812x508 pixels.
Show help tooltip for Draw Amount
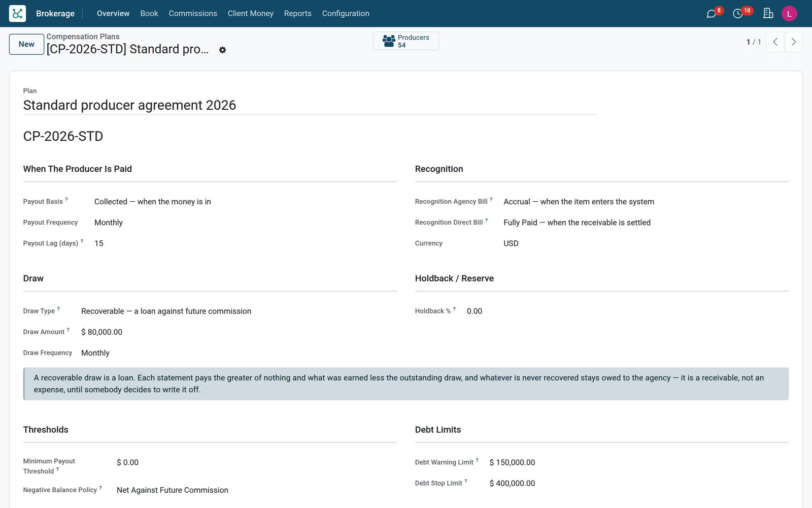(x=68, y=330)
